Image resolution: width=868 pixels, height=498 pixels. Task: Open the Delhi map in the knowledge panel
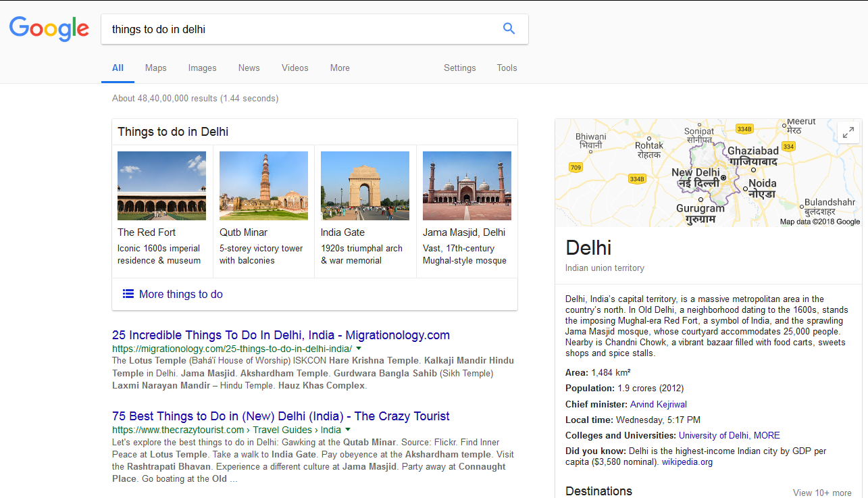click(x=708, y=173)
